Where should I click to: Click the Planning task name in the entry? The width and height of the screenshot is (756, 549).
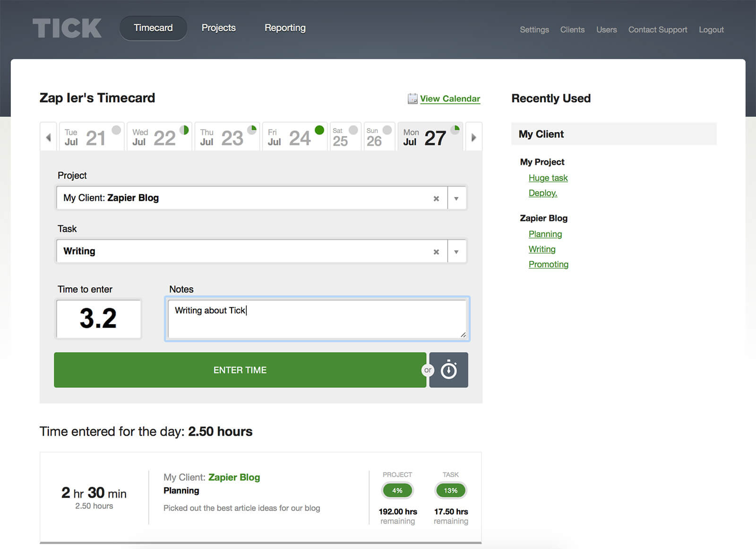[181, 491]
